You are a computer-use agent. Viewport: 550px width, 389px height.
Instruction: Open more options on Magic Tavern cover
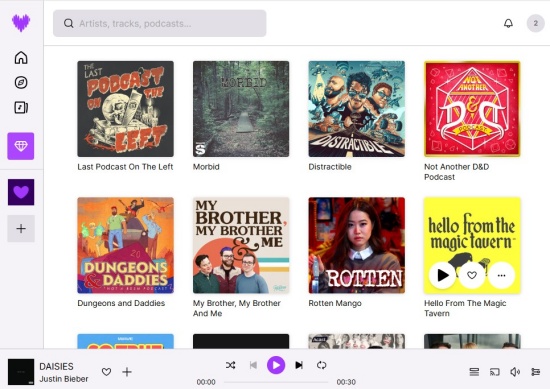pos(502,275)
